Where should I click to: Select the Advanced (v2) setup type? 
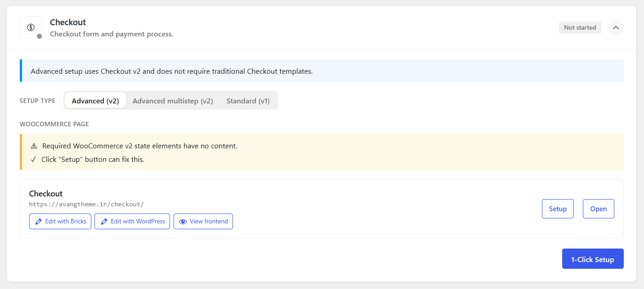tap(95, 101)
